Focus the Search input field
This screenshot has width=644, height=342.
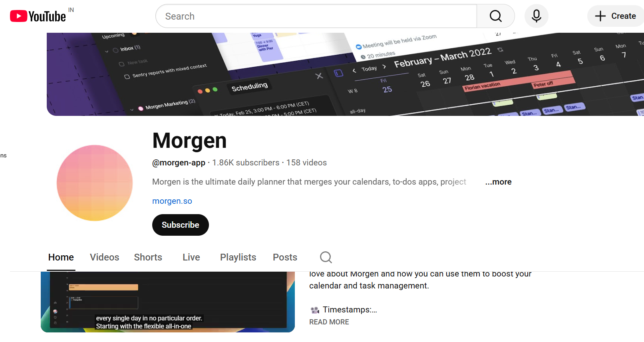point(316,16)
